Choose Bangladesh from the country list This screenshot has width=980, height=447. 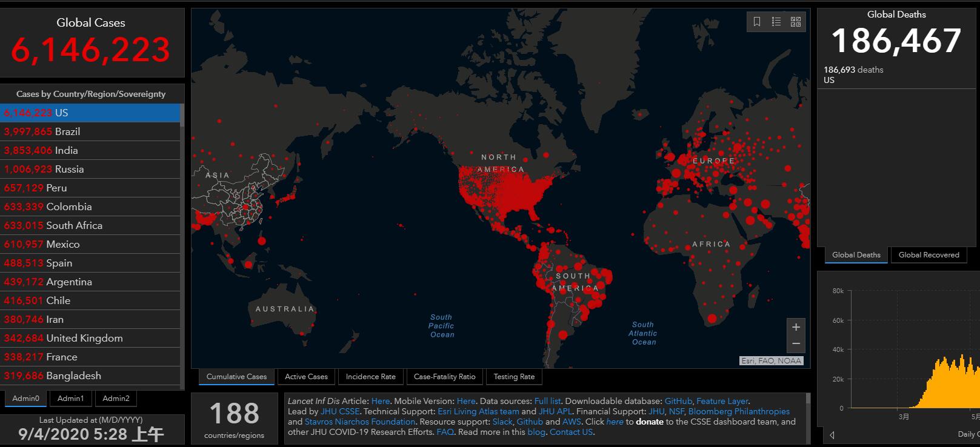73,376
